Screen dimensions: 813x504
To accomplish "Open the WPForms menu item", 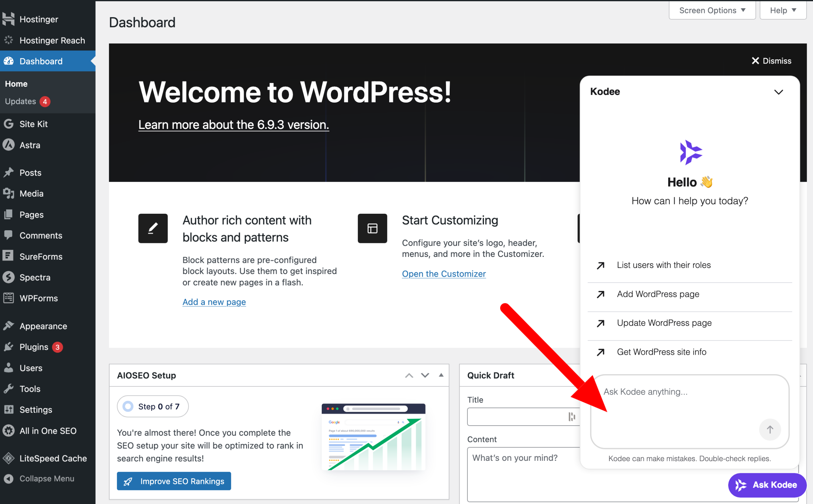I will pyautogui.click(x=48, y=298).
